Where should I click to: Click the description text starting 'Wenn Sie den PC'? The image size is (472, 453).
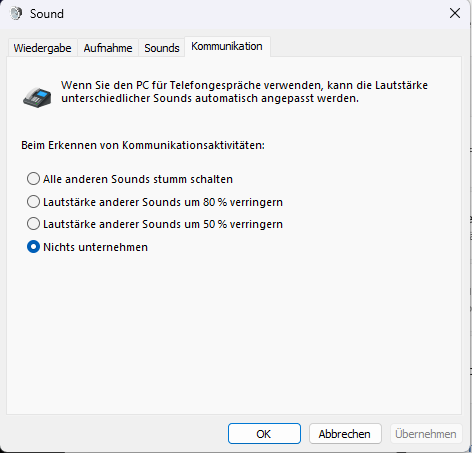(x=244, y=92)
